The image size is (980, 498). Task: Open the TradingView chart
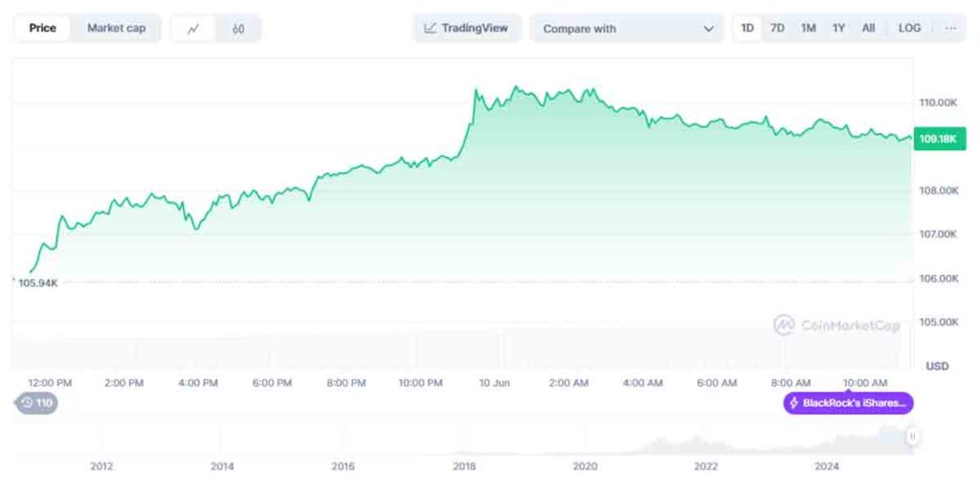tap(467, 28)
